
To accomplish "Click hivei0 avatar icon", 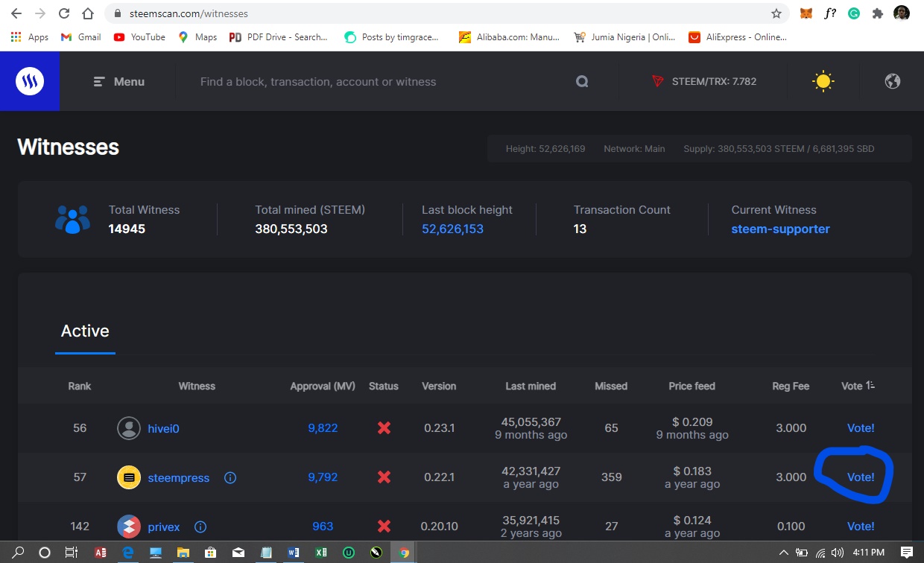I will pos(129,428).
